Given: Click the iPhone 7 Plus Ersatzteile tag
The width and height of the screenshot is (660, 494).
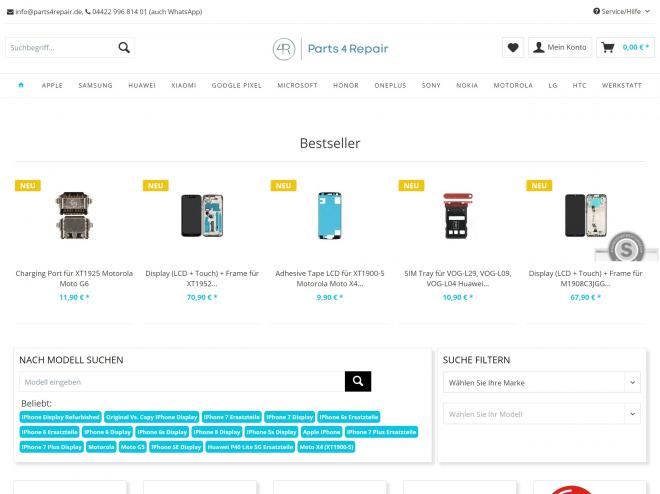Looking at the screenshot, I should [381, 432].
